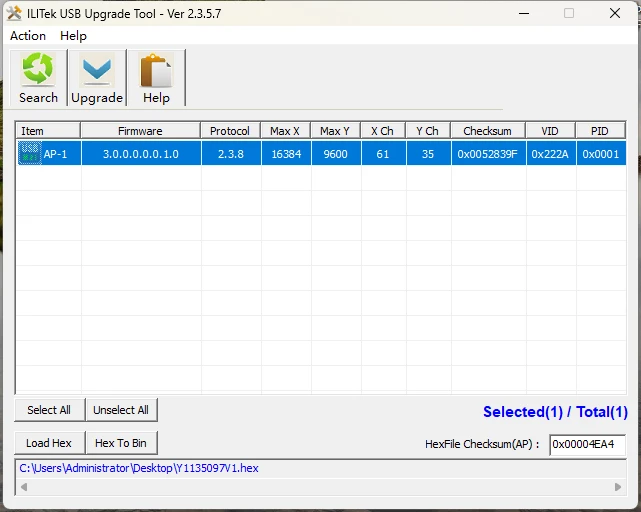Close the ILITek USB Upgrade Tool window

(615, 13)
